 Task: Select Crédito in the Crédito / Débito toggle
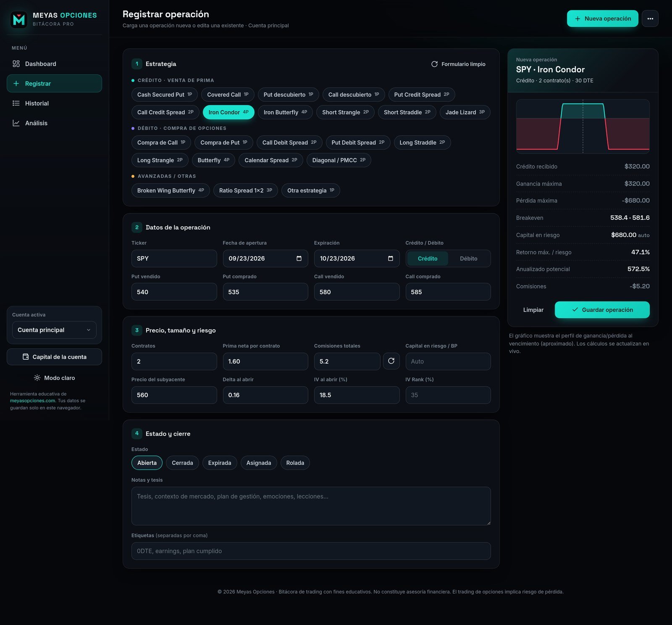(x=428, y=258)
